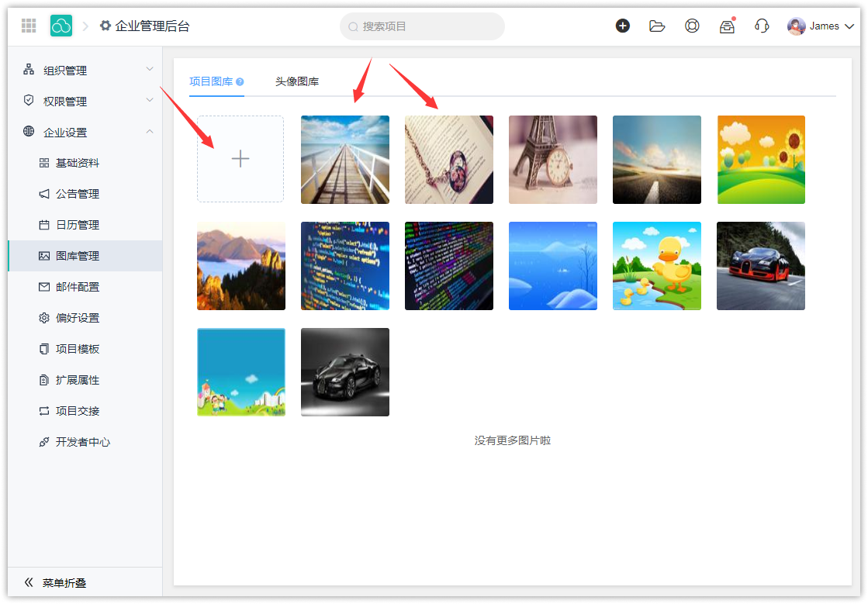Switch to the 项目图库 tab
Screen dimensions: 868x604
[x=216, y=82]
